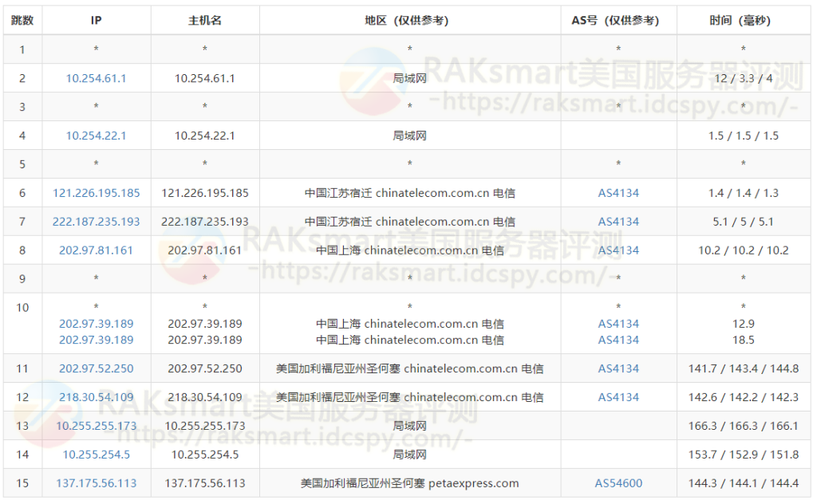Click the 202.97.39.189 IP link with time 12.9
The height and width of the screenshot is (504, 817).
pyautogui.click(x=96, y=323)
